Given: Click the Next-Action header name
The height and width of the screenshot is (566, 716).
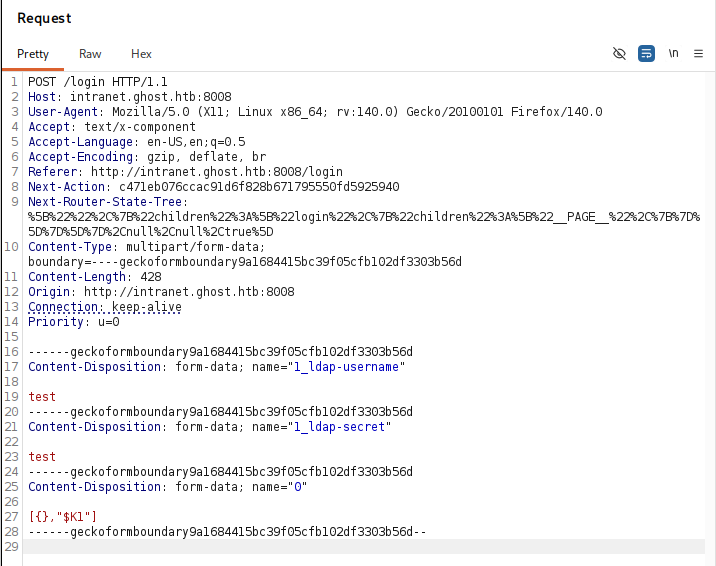Looking at the screenshot, I should [66, 187].
